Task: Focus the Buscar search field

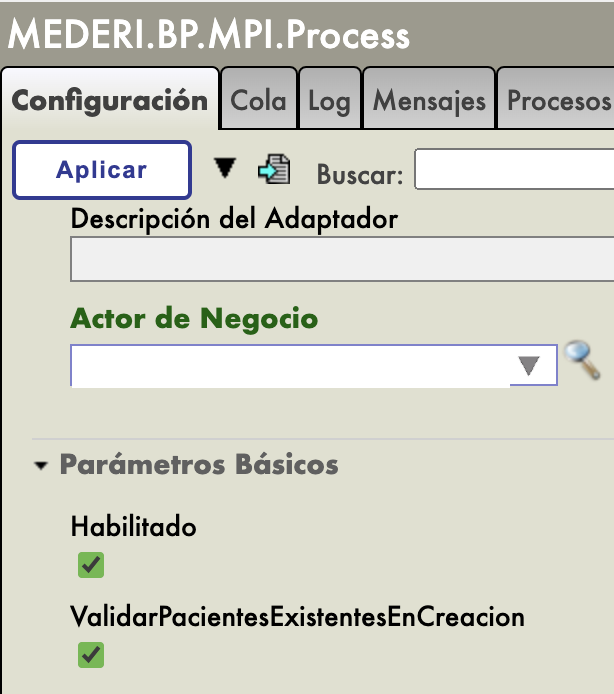Action: [x=514, y=171]
